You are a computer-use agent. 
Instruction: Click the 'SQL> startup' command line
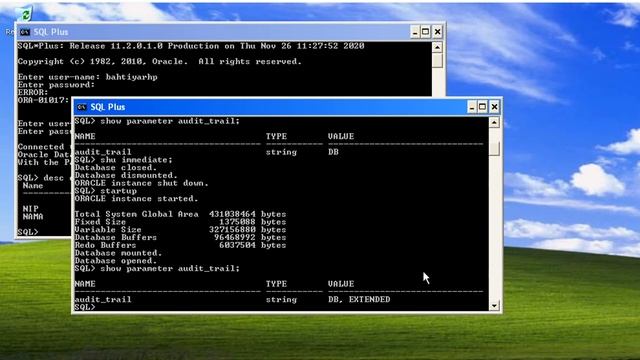click(105, 191)
